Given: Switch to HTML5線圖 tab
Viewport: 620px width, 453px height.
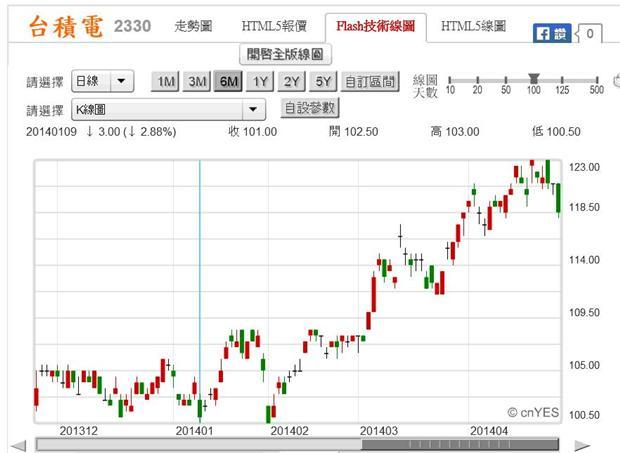Looking at the screenshot, I should [473, 26].
